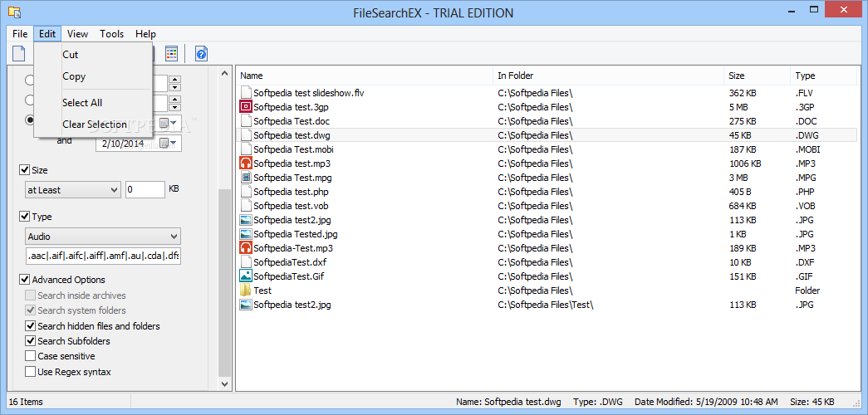Choose Clear Selection from the Edit menu
The height and width of the screenshot is (415, 868).
[x=93, y=124]
